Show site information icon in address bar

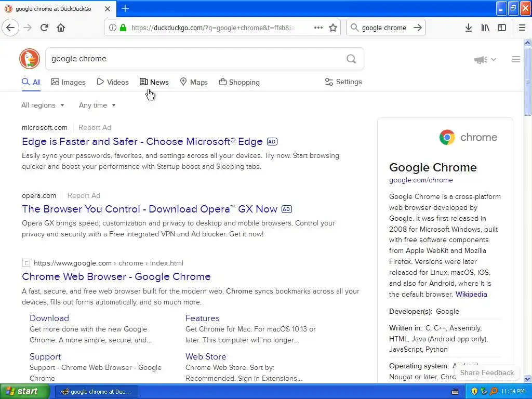pyautogui.click(x=112, y=28)
